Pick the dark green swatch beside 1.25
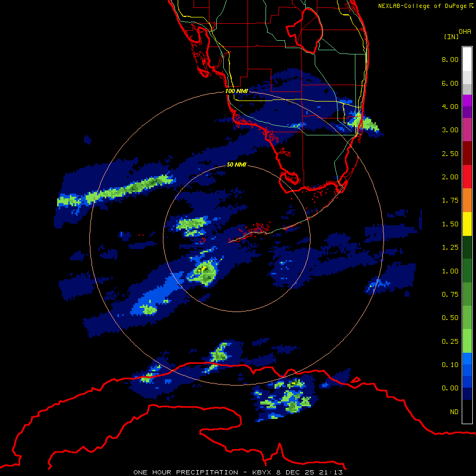This screenshot has height=476, width=476. [467, 248]
